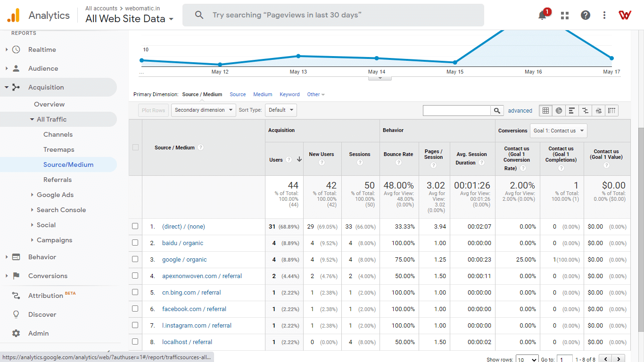This screenshot has width=644, height=362.
Task: Select the Medium primary dimension
Action: [x=263, y=94]
